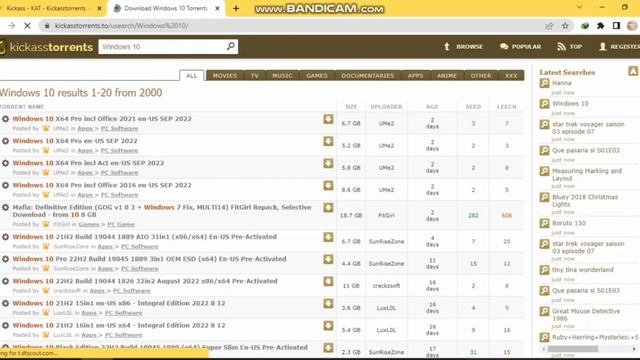Click PC Game category link under Mafia torrent

[121, 224]
